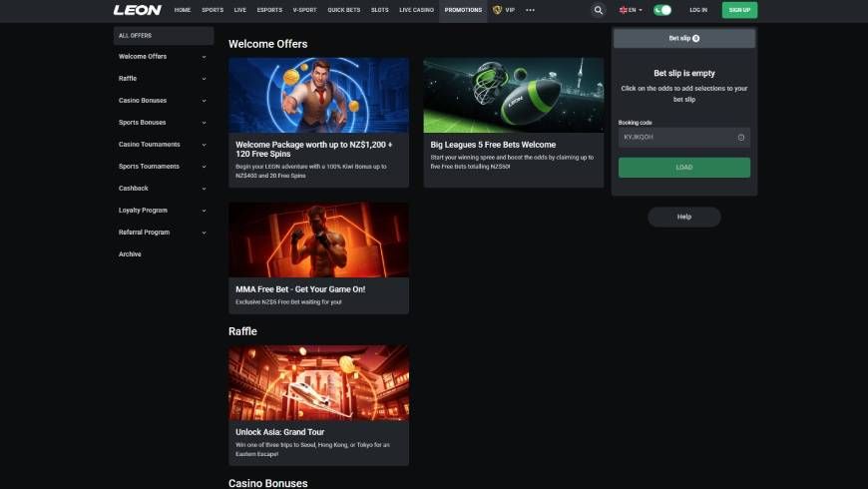Open the Unlock Asia Grand Tour image
Viewport: 868px width, 489px height.
(319, 383)
